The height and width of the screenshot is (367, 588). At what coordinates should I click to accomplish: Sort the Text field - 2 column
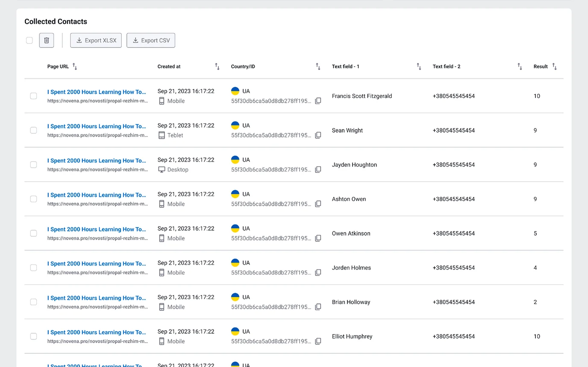[520, 66]
